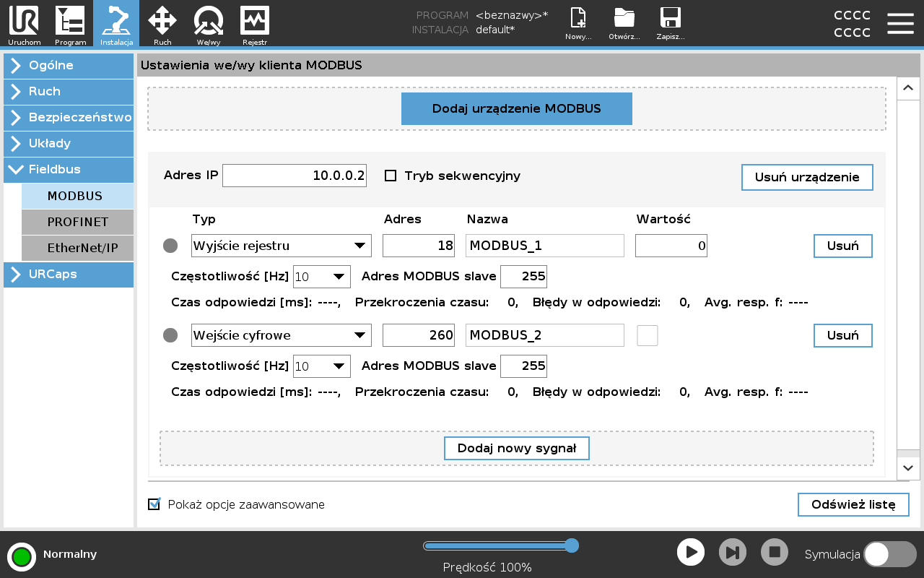Click the stop program button
Image resolution: width=924 pixels, height=578 pixels.
point(775,553)
